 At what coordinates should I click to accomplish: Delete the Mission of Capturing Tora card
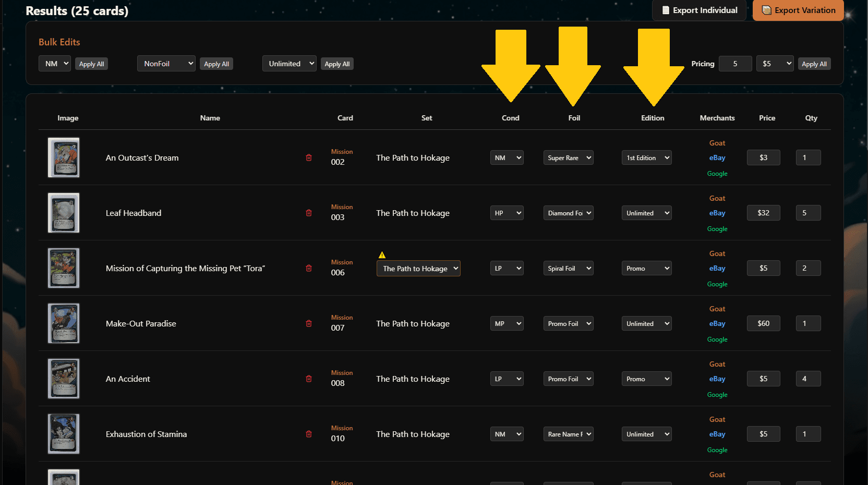pyautogui.click(x=309, y=268)
